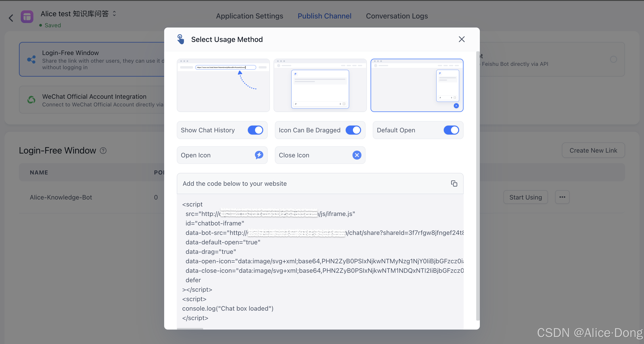The image size is (644, 344).
Task: Click the Open Icon lightning image
Action: (x=259, y=155)
